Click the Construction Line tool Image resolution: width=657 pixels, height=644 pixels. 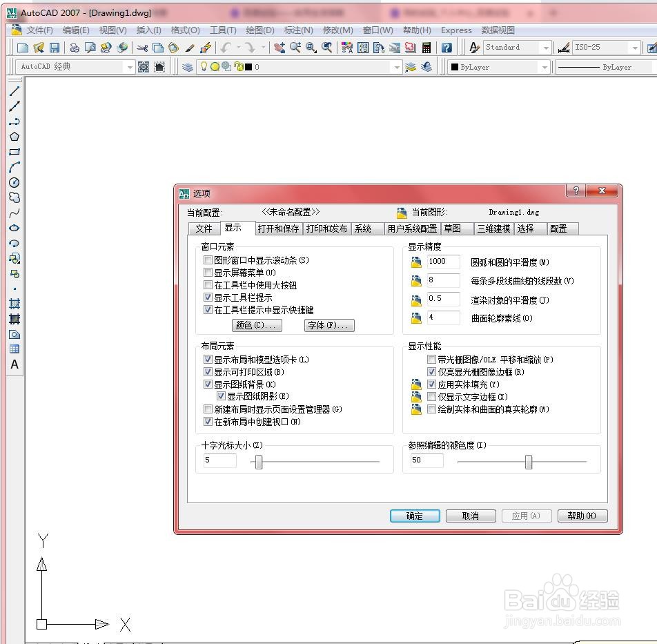(x=14, y=106)
